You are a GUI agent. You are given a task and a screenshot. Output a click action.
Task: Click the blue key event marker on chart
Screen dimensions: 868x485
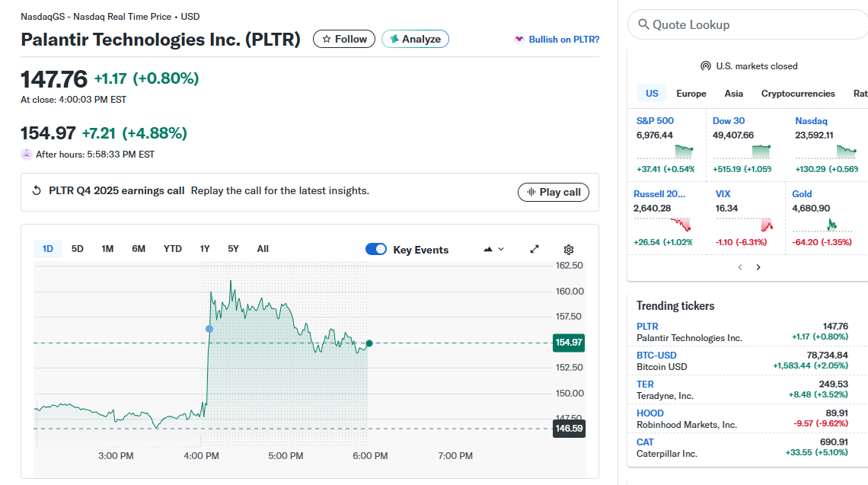click(209, 329)
